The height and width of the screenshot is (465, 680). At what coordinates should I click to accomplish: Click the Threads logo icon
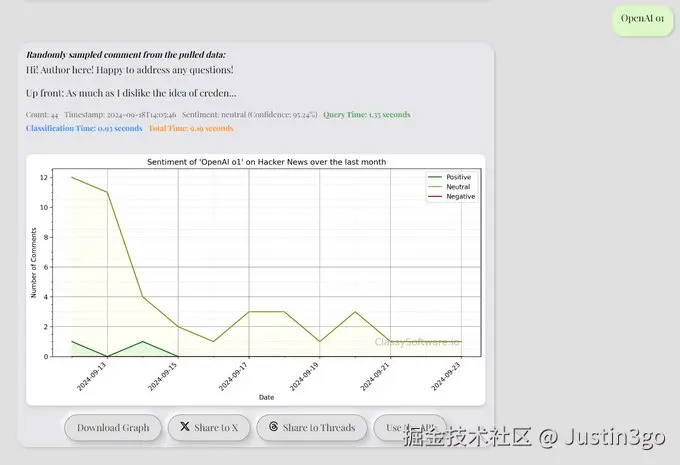tap(274, 427)
